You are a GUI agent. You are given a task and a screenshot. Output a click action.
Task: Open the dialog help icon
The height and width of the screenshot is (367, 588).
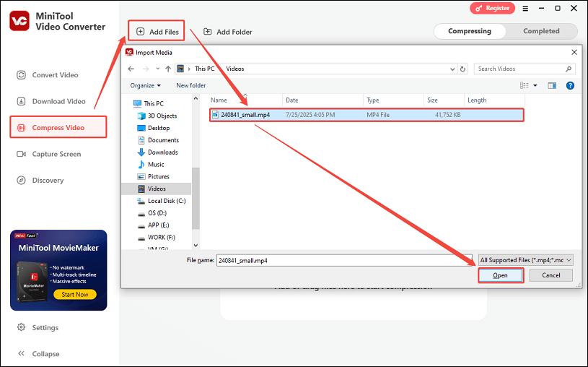click(570, 86)
